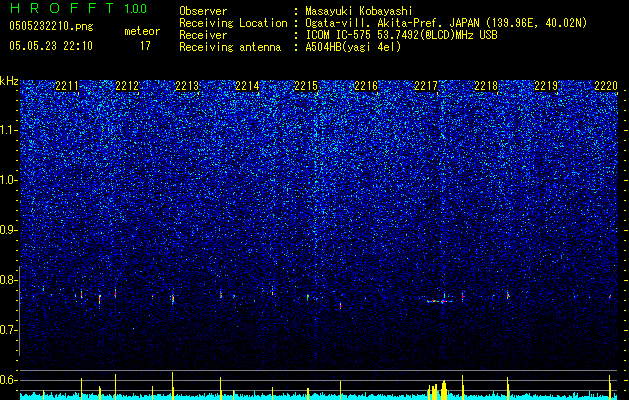Click the green 'meteor' counter label
The height and width of the screenshot is (400, 629).
click(x=142, y=31)
